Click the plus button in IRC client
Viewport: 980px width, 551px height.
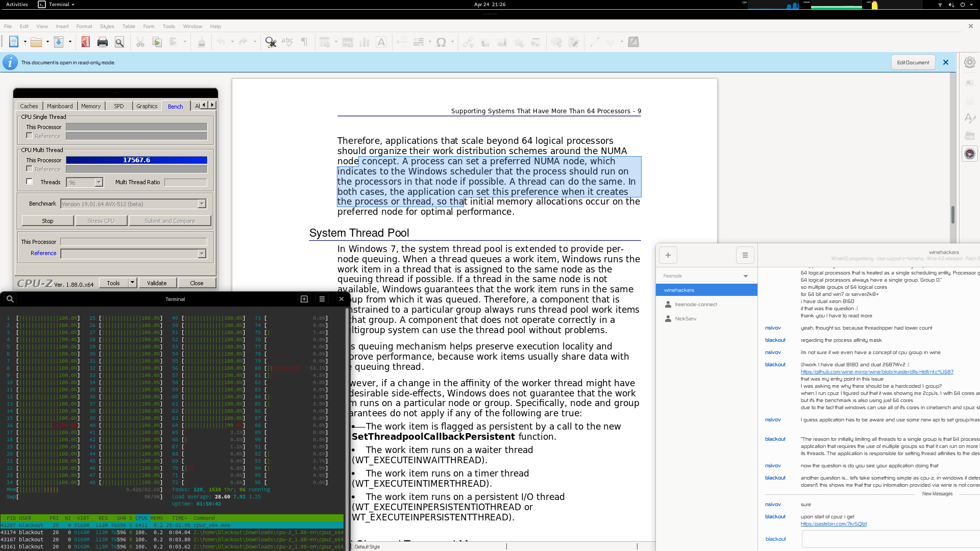tap(668, 255)
